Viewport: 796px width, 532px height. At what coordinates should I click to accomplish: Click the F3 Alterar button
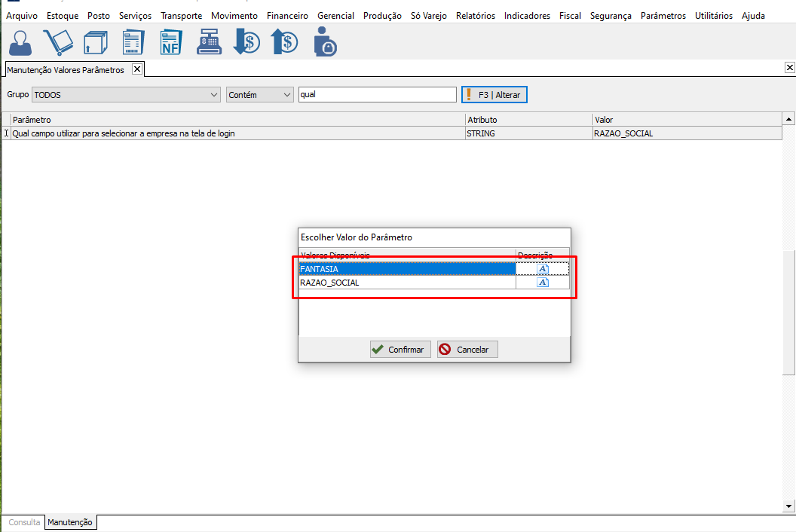click(x=494, y=95)
